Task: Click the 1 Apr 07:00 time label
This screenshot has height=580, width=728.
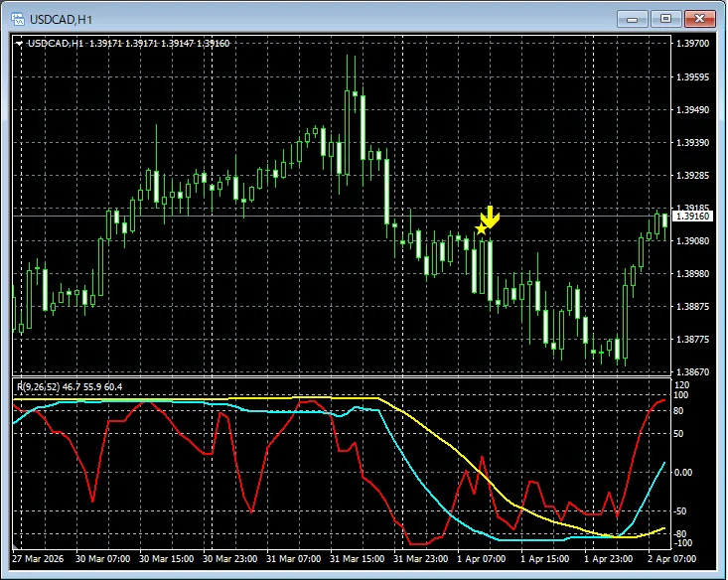Action: (x=482, y=558)
